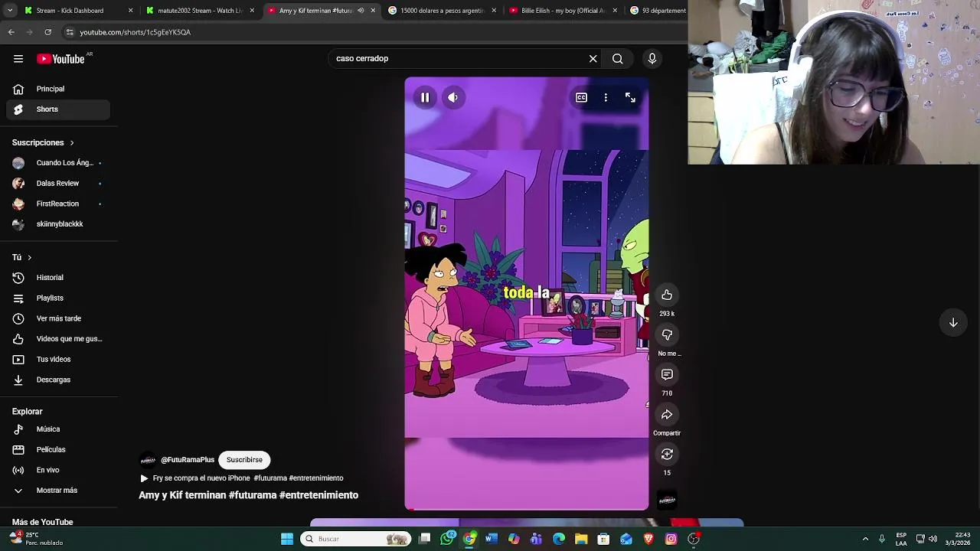The image size is (980, 551).
Task: Show hidden system tray icons
Action: coord(865,539)
